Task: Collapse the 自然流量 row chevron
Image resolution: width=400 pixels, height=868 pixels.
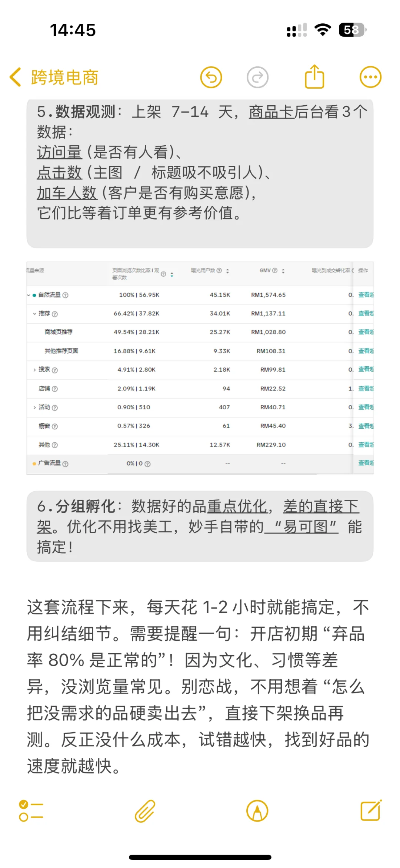Action: pyautogui.click(x=29, y=295)
